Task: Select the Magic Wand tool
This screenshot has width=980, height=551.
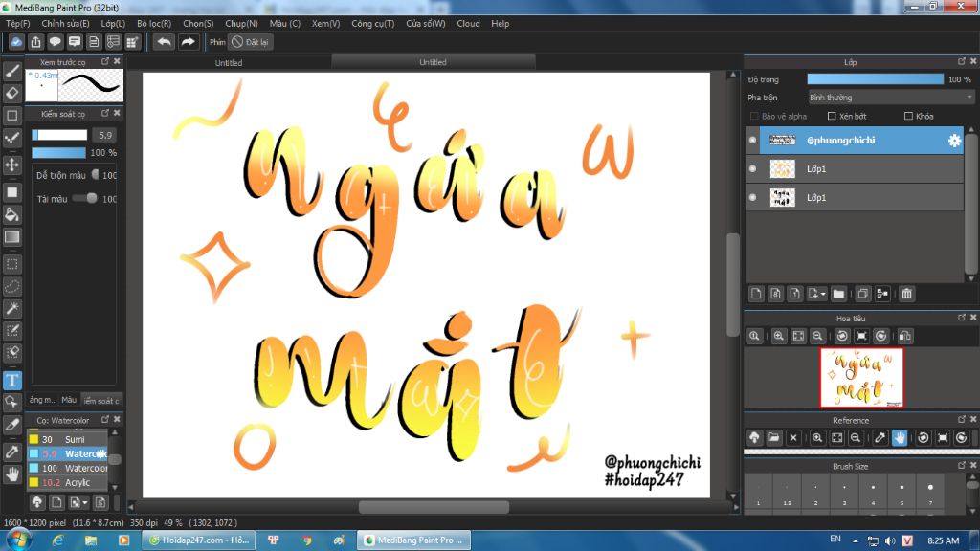Action: click(x=11, y=309)
